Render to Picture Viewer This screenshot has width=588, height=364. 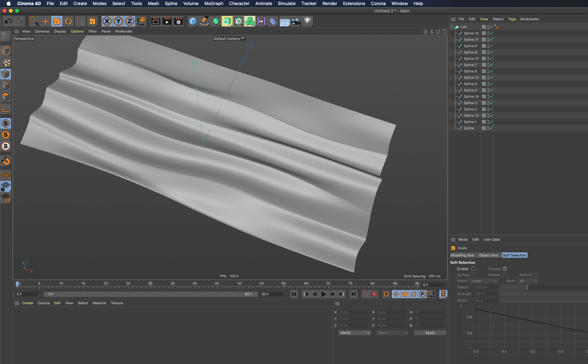[x=167, y=21]
